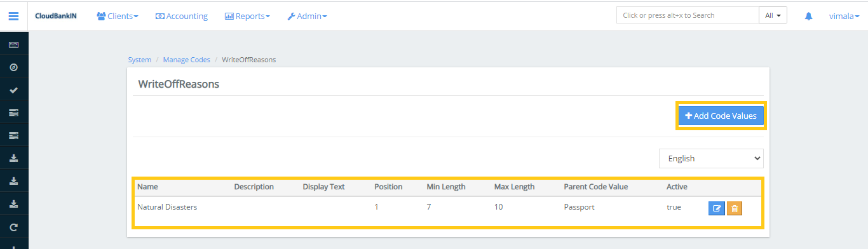Click the Min Length value 7

[x=429, y=207]
